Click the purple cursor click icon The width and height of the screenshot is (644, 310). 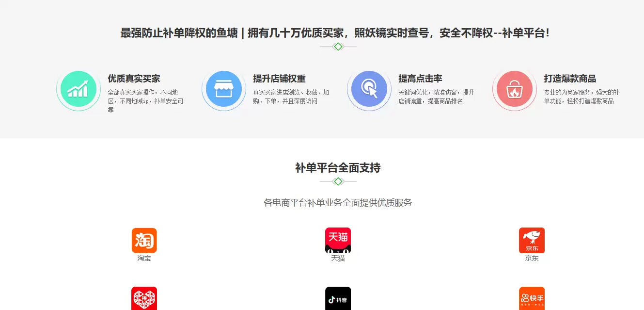point(369,90)
